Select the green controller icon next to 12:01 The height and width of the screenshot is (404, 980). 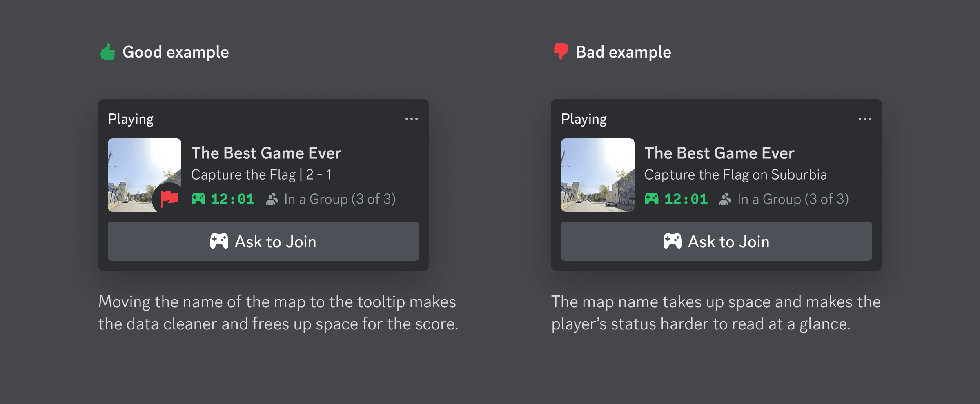coord(200,199)
